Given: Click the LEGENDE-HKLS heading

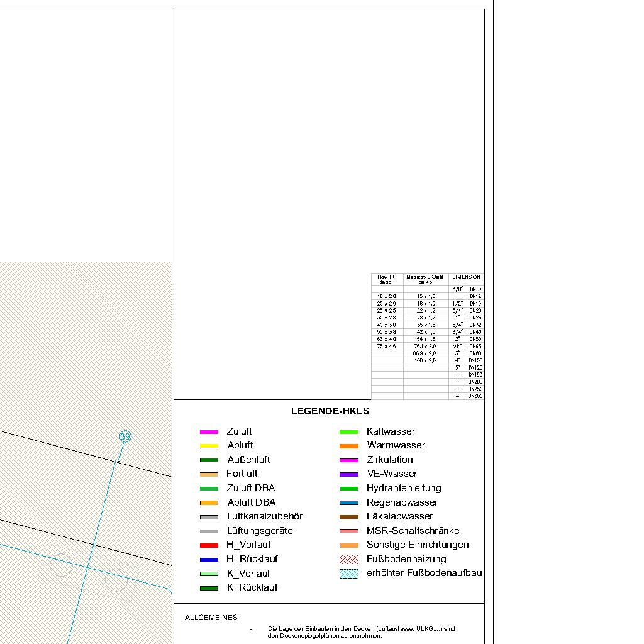Looking at the screenshot, I should (330, 411).
